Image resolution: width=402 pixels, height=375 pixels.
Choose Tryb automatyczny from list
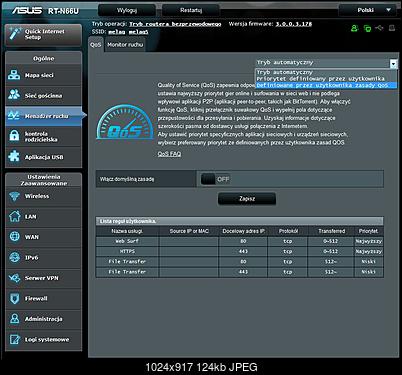point(326,72)
